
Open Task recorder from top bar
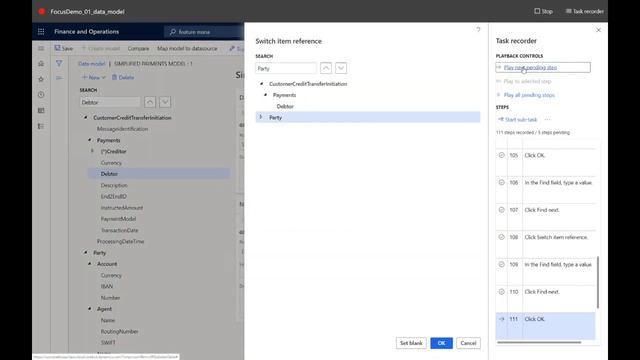tap(584, 11)
